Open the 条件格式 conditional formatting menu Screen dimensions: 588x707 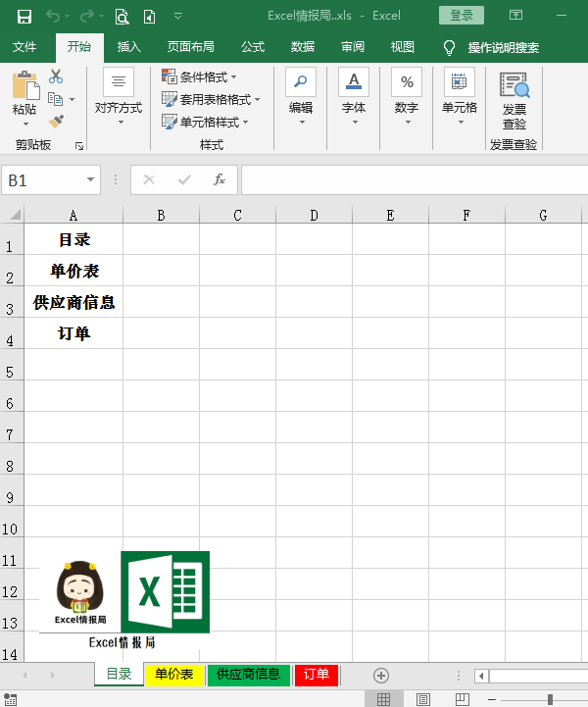(x=199, y=77)
